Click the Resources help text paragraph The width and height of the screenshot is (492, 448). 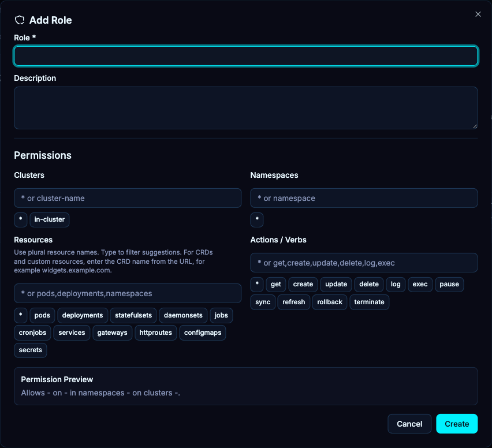tap(113, 262)
